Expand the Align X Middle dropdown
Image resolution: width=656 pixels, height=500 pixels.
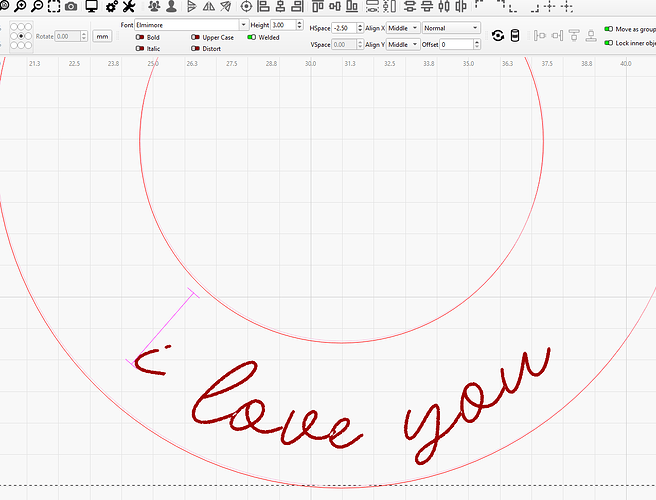(x=402, y=27)
